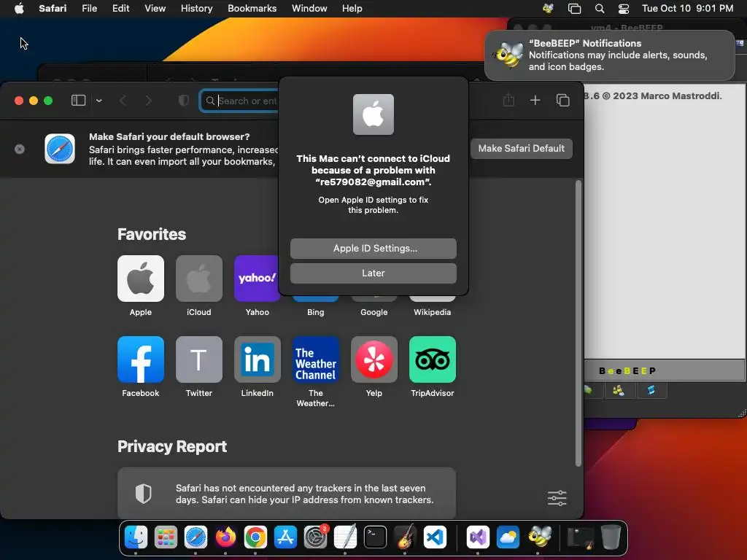Click the Share toolbar icon

point(508,100)
